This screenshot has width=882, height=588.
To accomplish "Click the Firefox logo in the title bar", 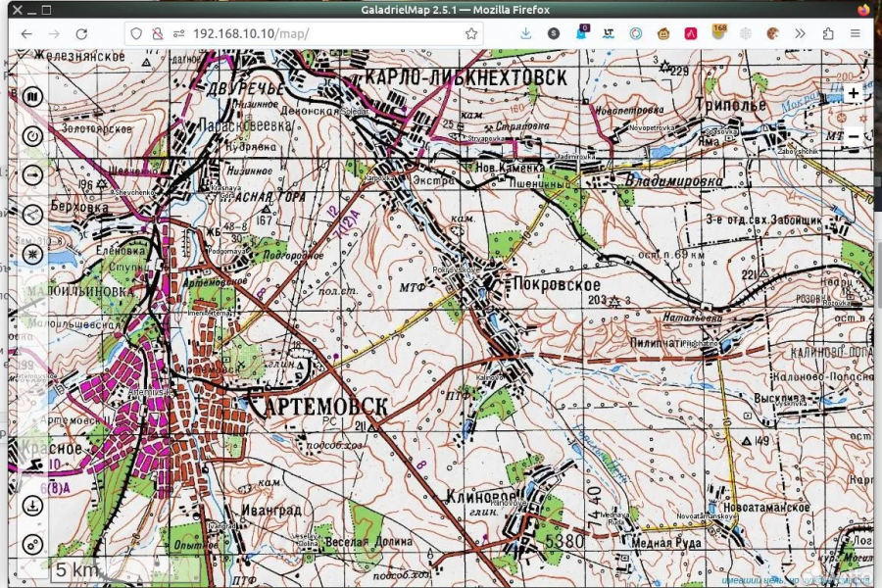I will (x=863, y=10).
